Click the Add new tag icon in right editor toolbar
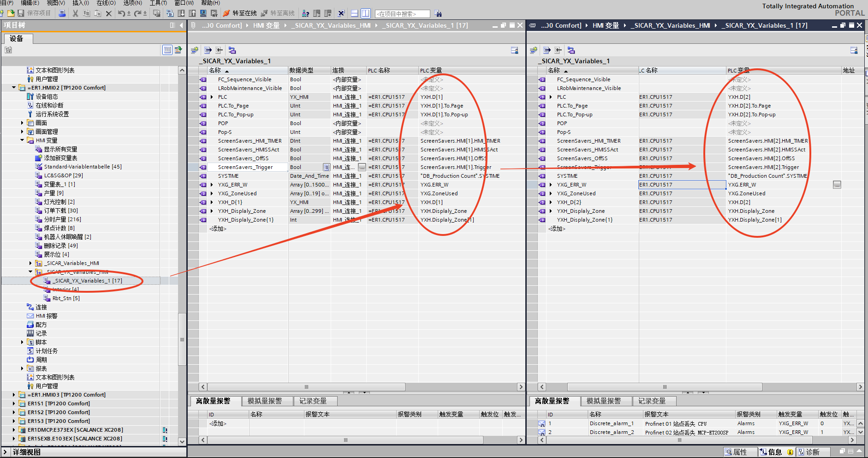Image resolution: width=868 pixels, height=458 pixels. (534, 50)
